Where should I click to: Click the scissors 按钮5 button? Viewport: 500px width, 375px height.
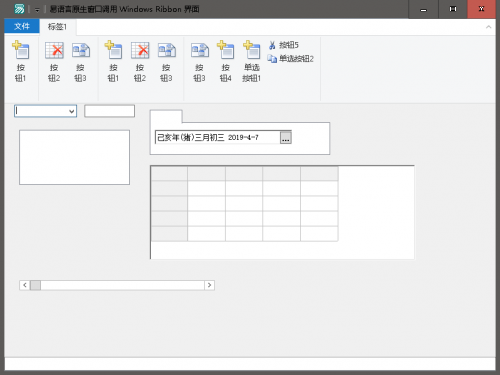pyautogui.click(x=283, y=45)
